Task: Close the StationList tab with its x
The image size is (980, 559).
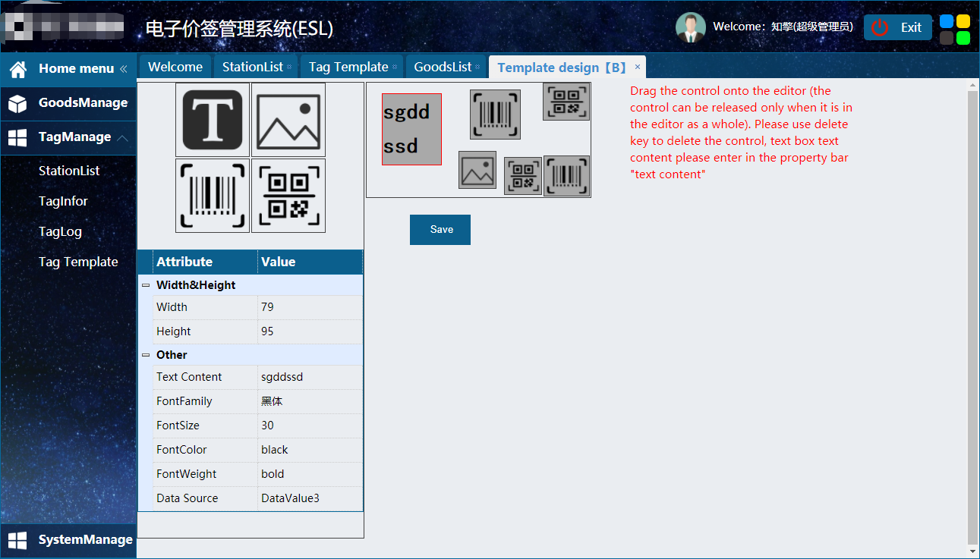Action: click(x=289, y=67)
